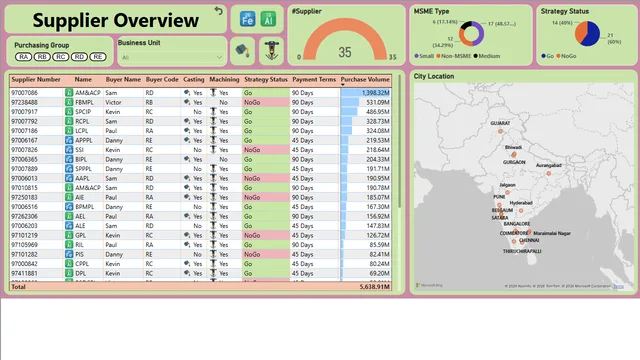
Task: Click the material icon beside PIS
Action: coord(69,254)
